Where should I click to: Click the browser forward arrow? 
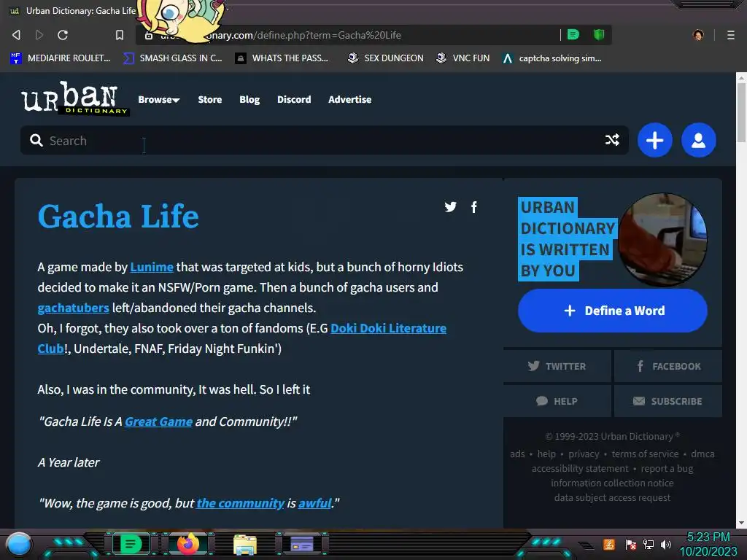[x=39, y=35]
